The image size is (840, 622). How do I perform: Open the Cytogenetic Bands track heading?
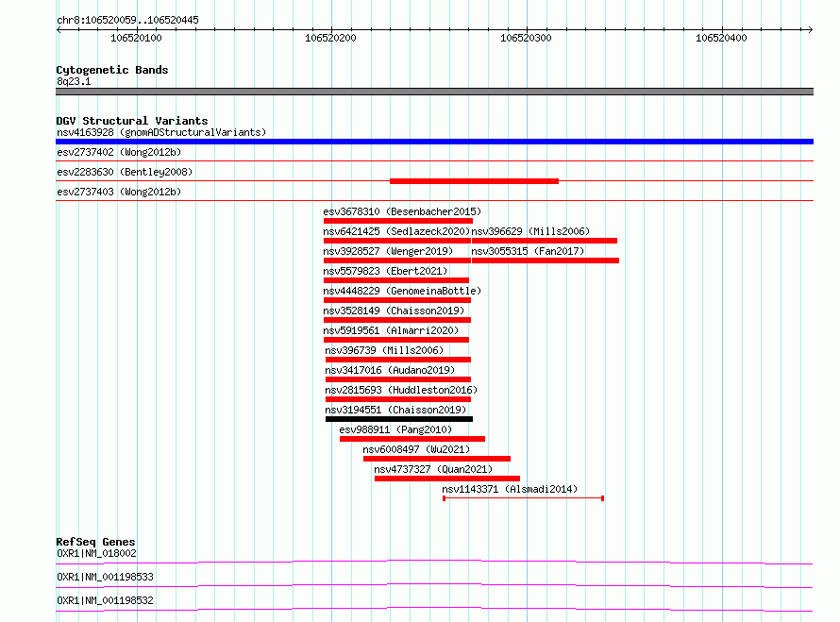tap(112, 70)
